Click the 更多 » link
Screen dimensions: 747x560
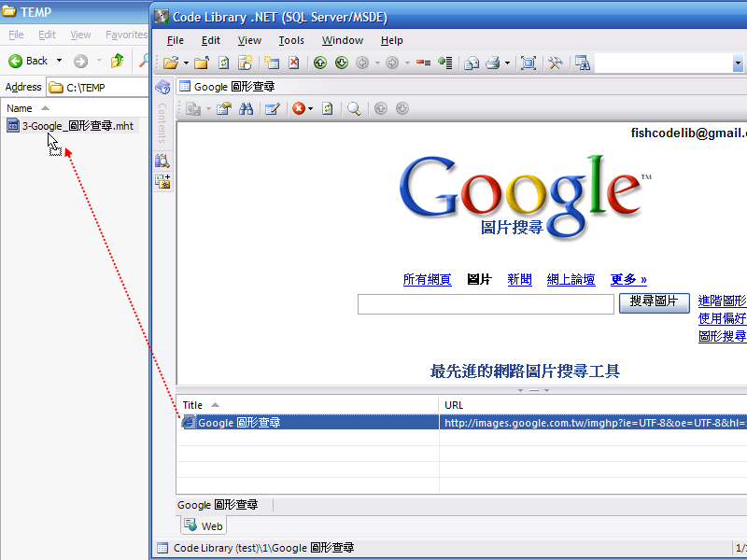pos(628,279)
